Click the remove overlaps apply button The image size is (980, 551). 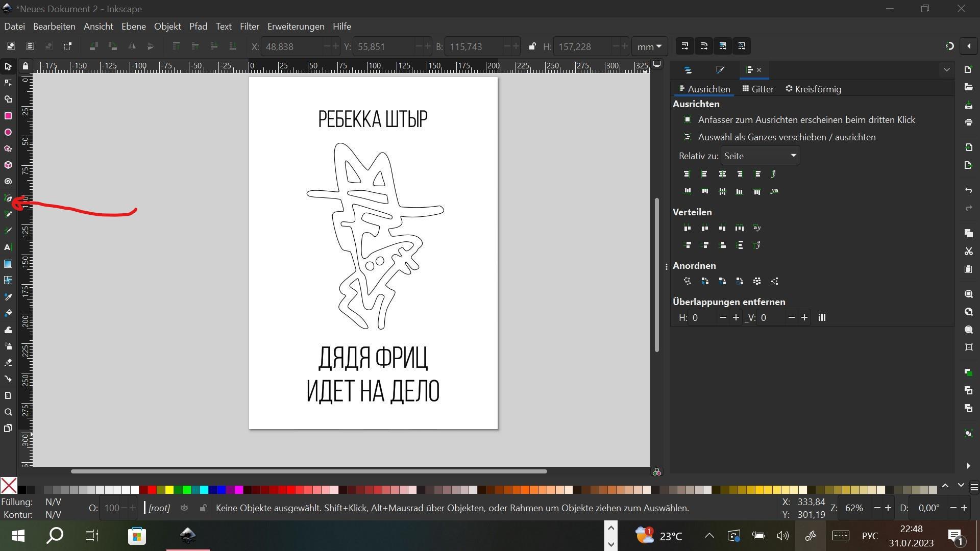(x=822, y=318)
